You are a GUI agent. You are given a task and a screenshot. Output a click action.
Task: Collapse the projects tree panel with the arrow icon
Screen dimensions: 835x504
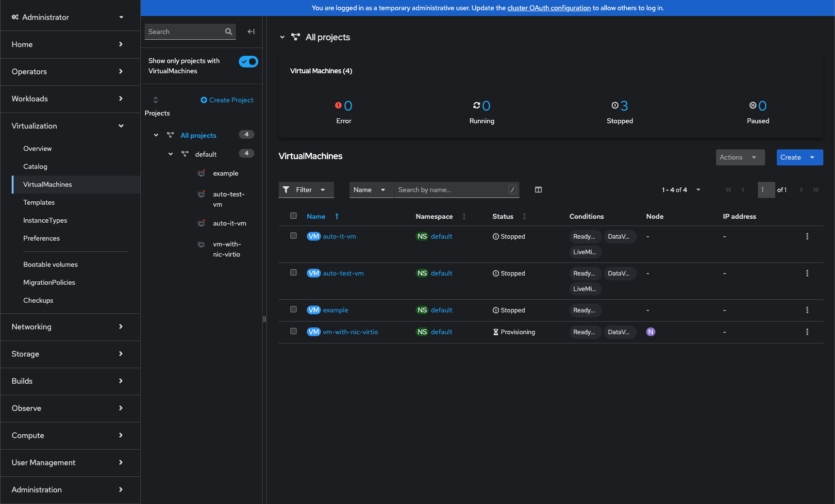click(251, 32)
